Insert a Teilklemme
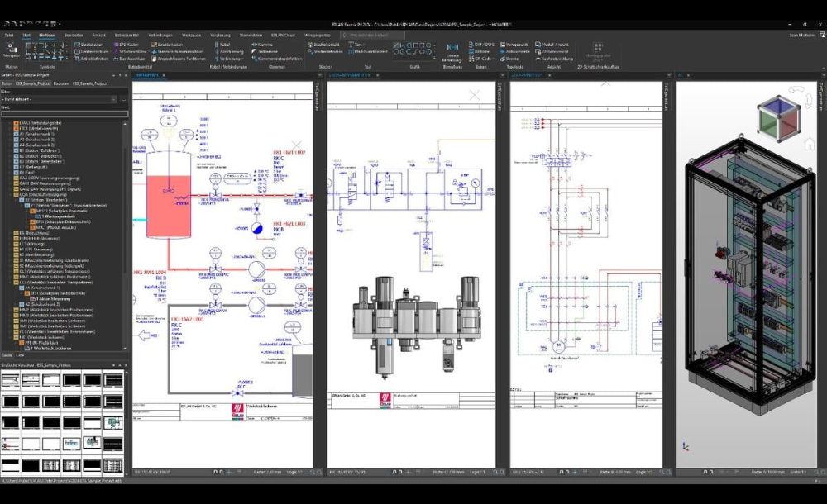Viewport: 827px width, 504px height. click(265, 52)
